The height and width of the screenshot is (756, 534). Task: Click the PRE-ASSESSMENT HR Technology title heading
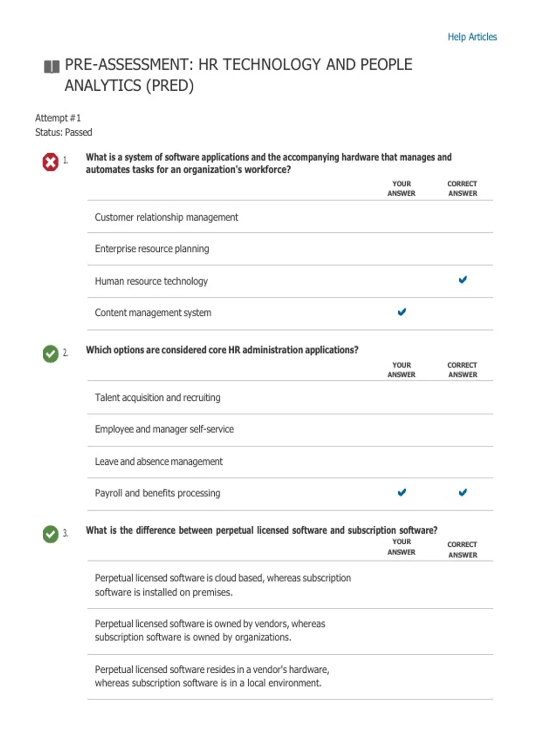(239, 75)
